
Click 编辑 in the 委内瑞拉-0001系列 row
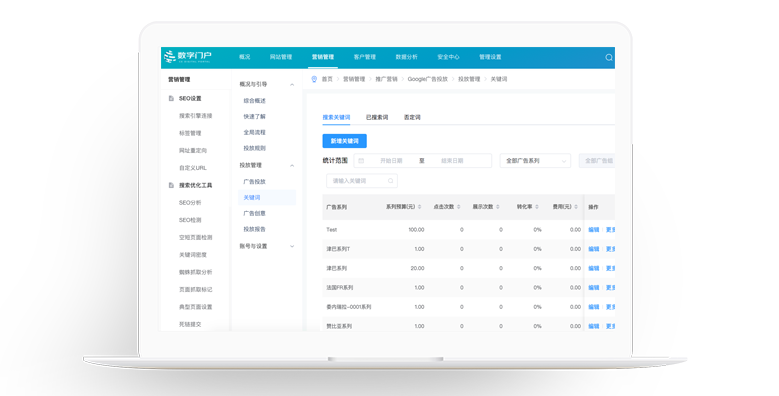click(594, 307)
